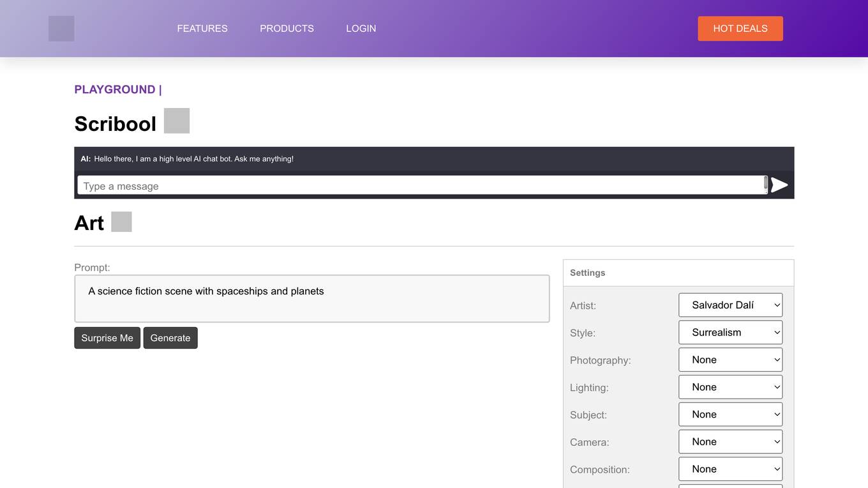Click the Hot Deals button
Screen dimensions: 868x488
[740, 29]
